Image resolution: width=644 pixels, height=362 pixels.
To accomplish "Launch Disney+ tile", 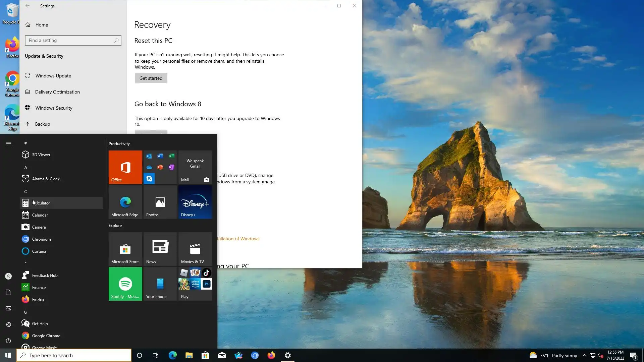I will 195,202.
